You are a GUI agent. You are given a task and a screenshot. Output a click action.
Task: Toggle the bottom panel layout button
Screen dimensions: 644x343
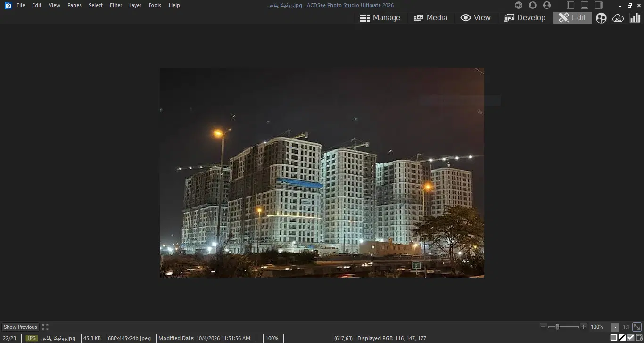point(585,5)
